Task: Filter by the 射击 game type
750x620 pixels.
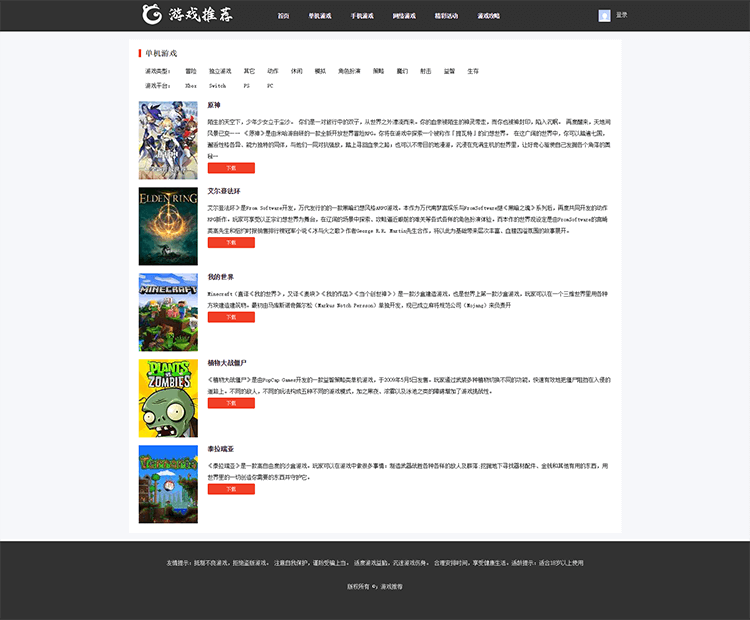Action: coord(426,71)
